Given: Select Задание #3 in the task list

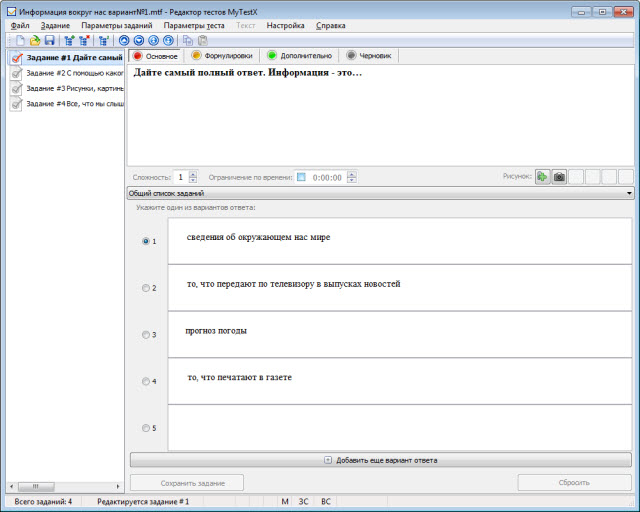Looking at the screenshot, I should coord(66,88).
